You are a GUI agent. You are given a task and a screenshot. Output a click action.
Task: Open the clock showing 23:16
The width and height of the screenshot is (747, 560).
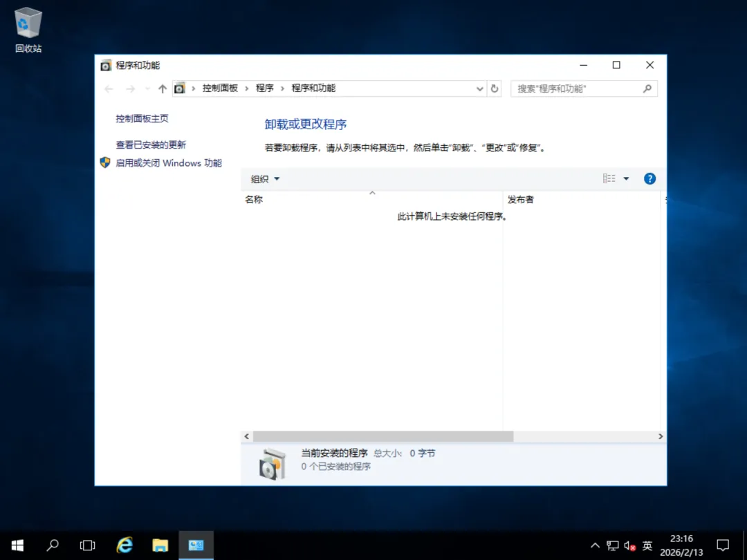(x=681, y=545)
